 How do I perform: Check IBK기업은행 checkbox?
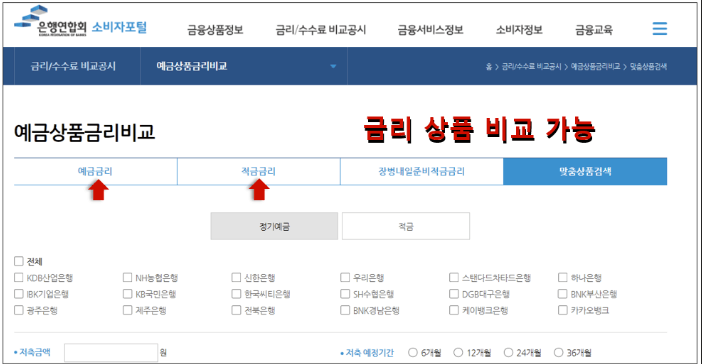click(x=18, y=294)
